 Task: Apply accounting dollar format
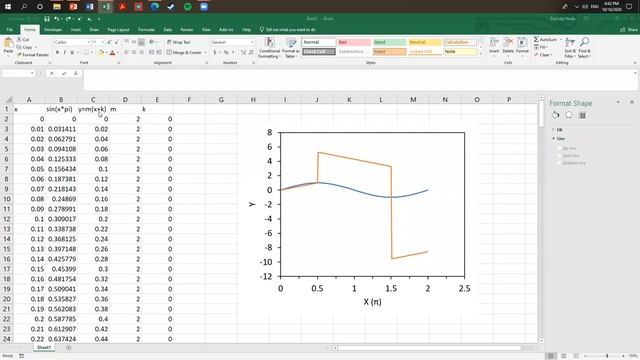click(215, 53)
